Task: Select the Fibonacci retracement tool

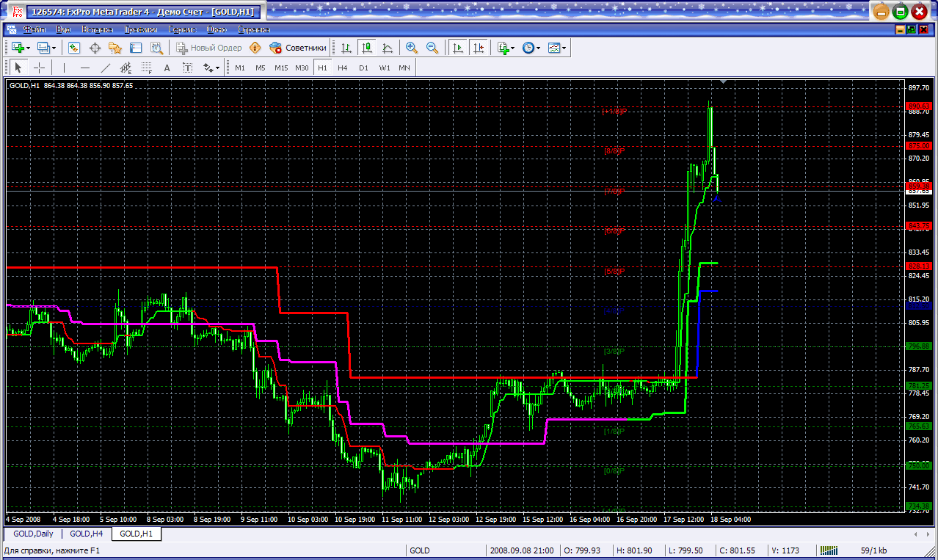Action: click(146, 68)
